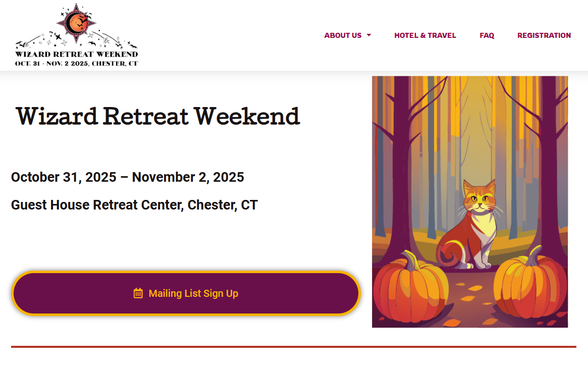Screen dimensions: 588x365
Task: Click the orange moon emblem in logo
Action: pyautogui.click(x=76, y=23)
